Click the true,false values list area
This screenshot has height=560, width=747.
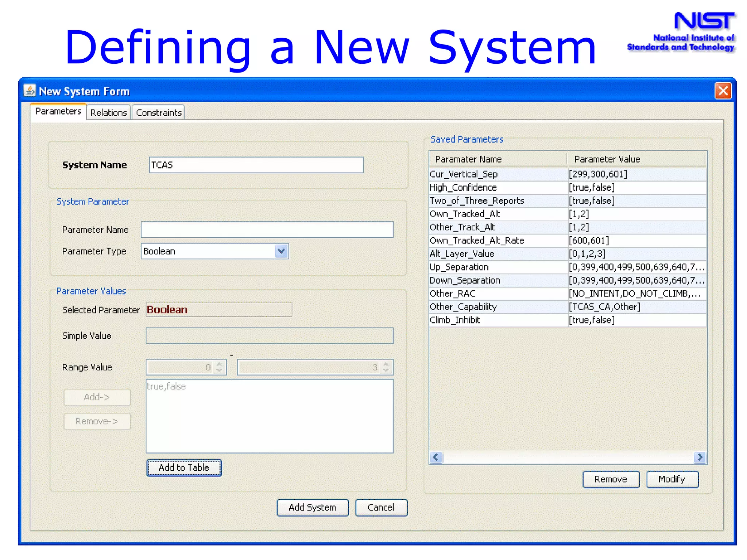270,416
